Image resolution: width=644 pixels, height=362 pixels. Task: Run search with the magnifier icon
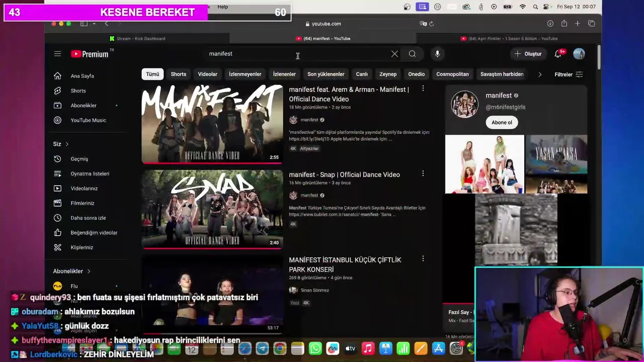tap(412, 54)
